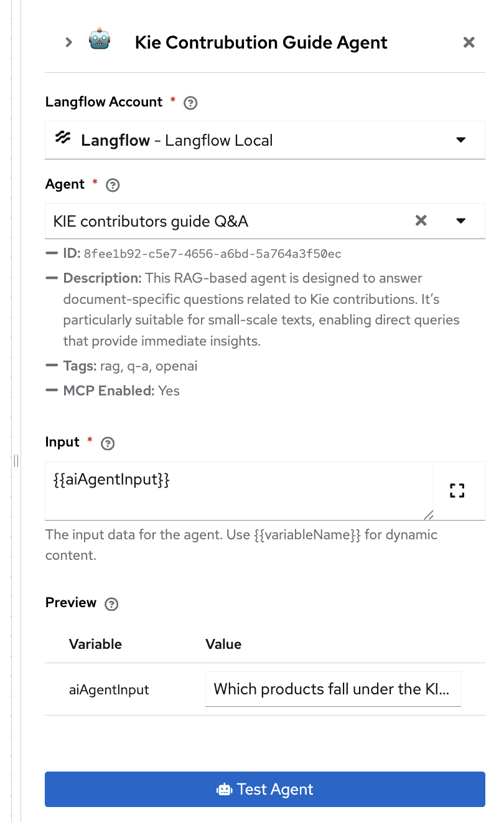The width and height of the screenshot is (504, 822).
Task: Close the Kie Contrubution Guide Agent panel
Action: coord(469,42)
